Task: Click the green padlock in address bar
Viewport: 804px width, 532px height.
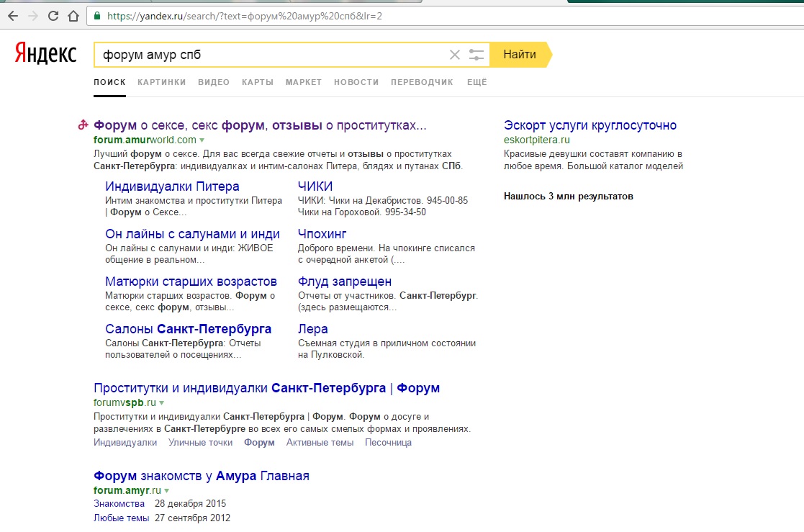Action: [x=97, y=16]
